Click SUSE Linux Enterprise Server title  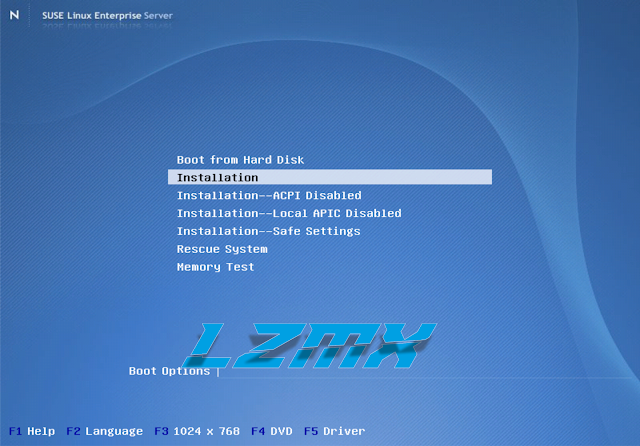pos(107,16)
